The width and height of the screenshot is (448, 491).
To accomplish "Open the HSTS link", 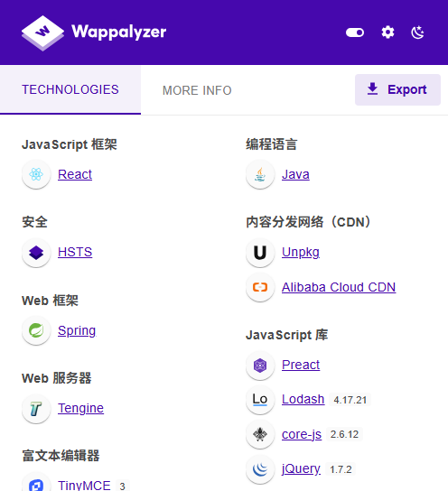I will 75,252.
